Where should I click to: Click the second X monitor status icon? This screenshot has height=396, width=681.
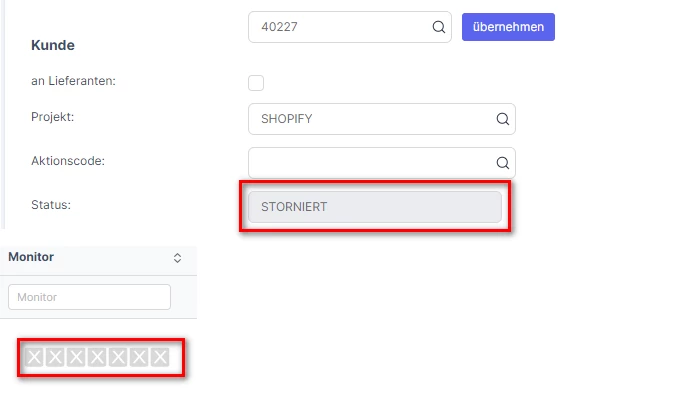tap(55, 357)
